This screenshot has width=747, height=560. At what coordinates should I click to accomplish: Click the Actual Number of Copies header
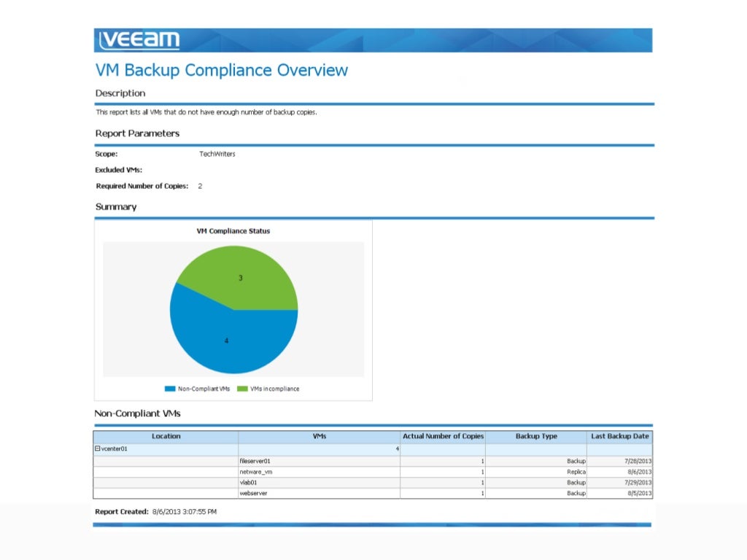[443, 436]
